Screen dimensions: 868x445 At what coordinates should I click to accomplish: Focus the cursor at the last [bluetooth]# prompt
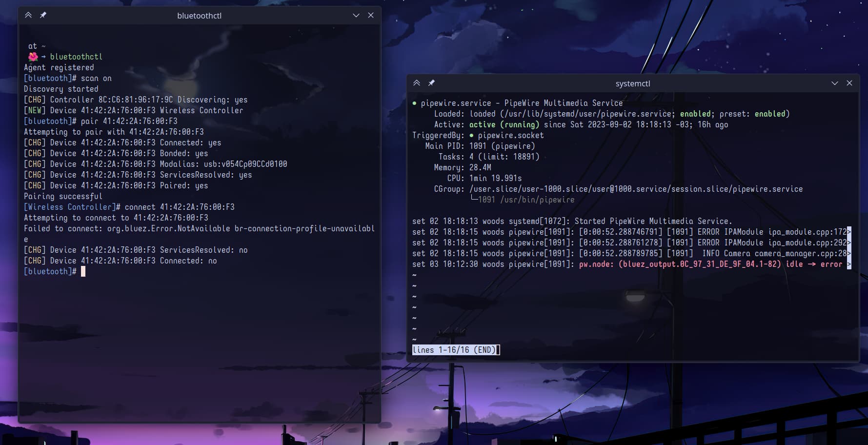point(83,271)
